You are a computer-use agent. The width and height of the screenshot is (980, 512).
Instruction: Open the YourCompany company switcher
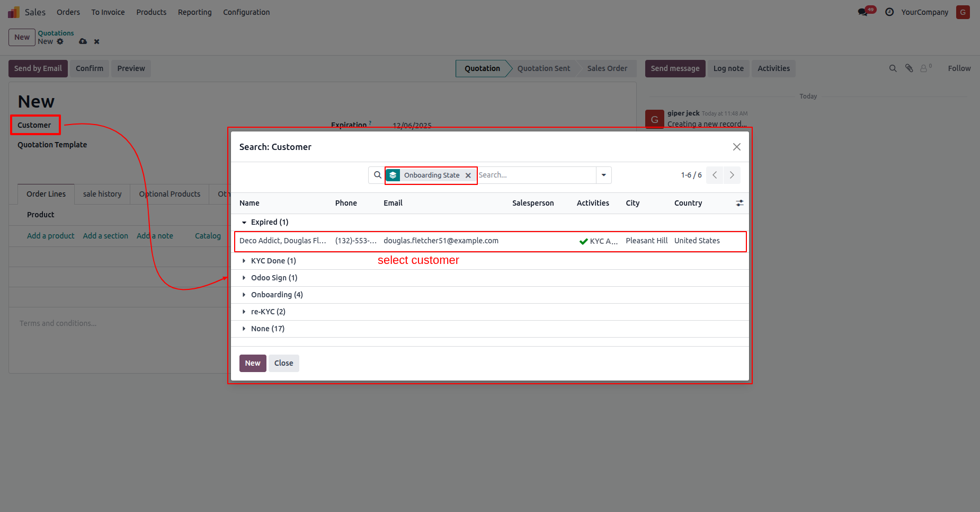tap(924, 12)
